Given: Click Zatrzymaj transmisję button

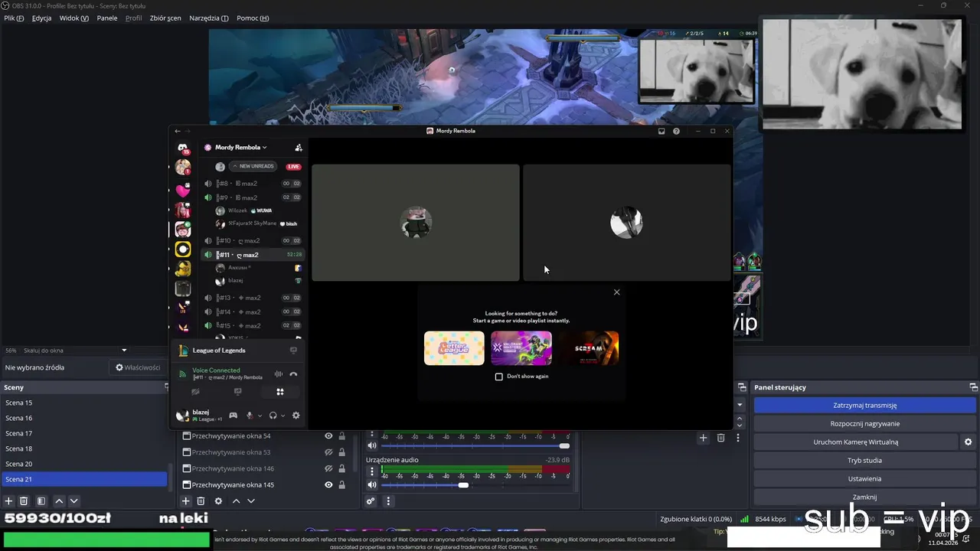Looking at the screenshot, I should 864,406.
